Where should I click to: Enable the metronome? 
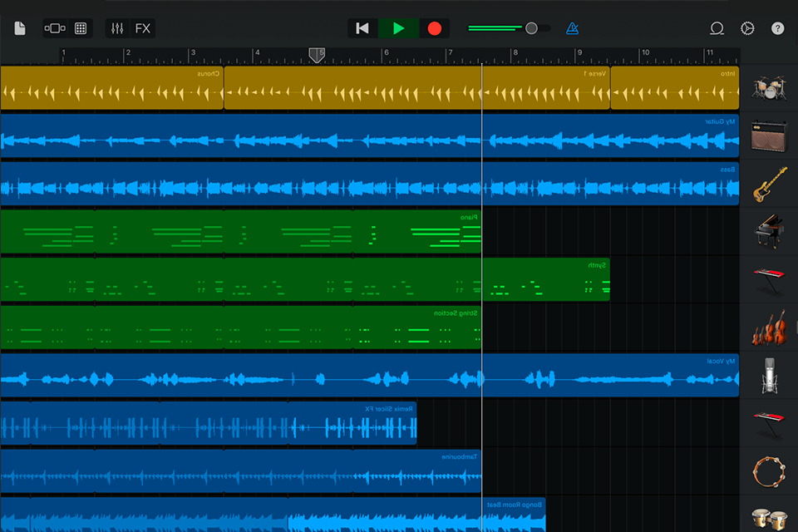point(570,27)
